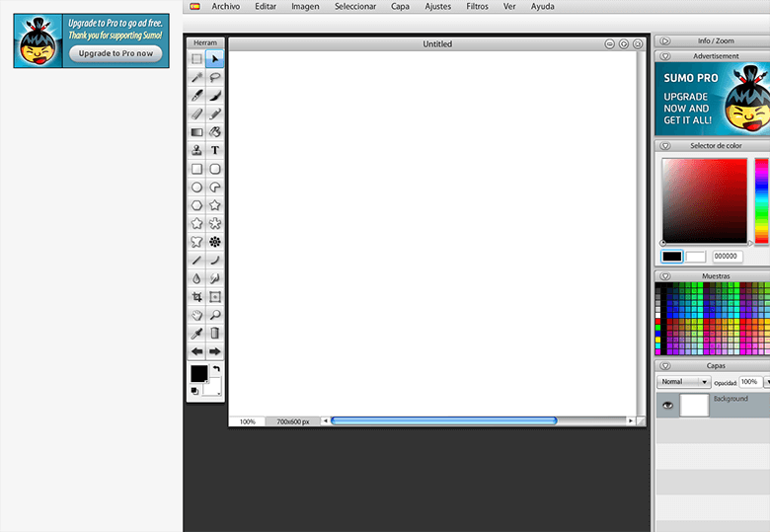Image resolution: width=770 pixels, height=532 pixels.
Task: Open the Capa menu
Action: pos(400,6)
